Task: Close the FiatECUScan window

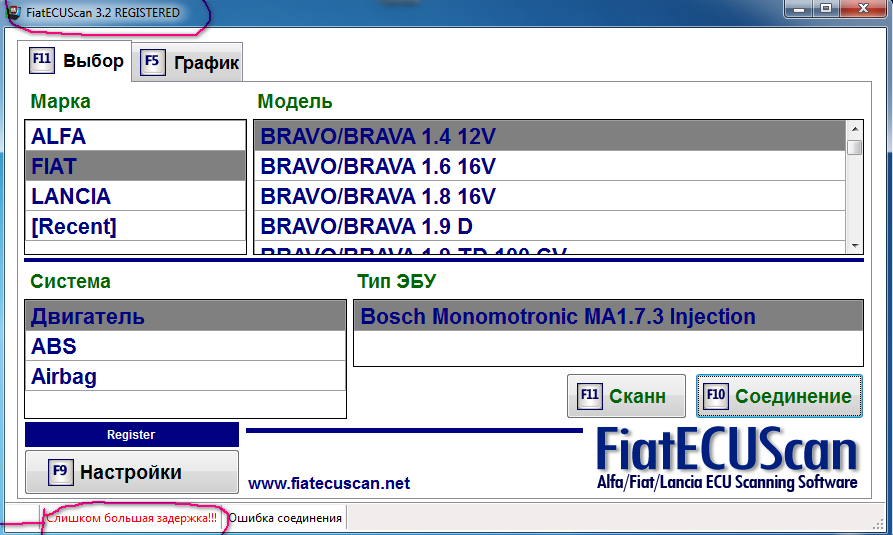Action: coord(863,9)
